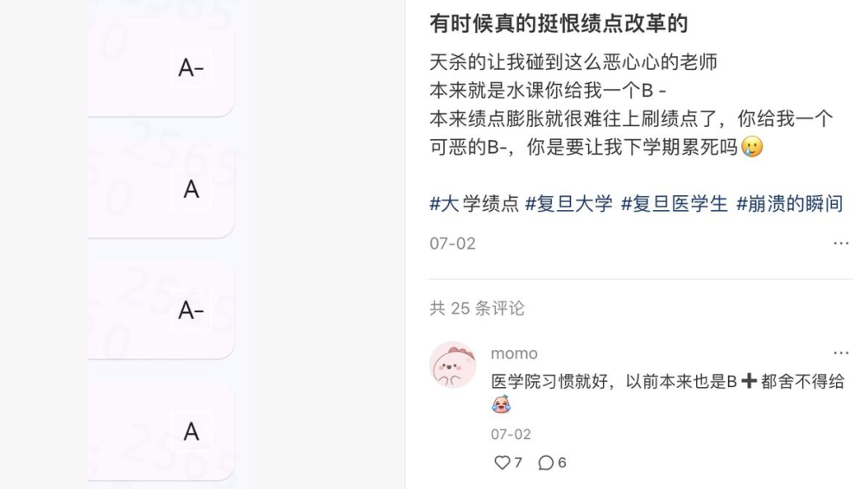Open momo's profile avatar
The height and width of the screenshot is (489, 868).
coord(453,365)
